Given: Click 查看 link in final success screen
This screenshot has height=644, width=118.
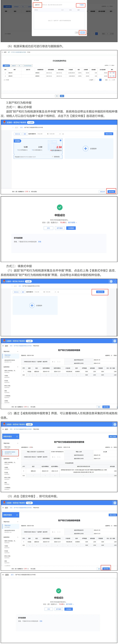Looking at the screenshot, I should click(x=41, y=621).
